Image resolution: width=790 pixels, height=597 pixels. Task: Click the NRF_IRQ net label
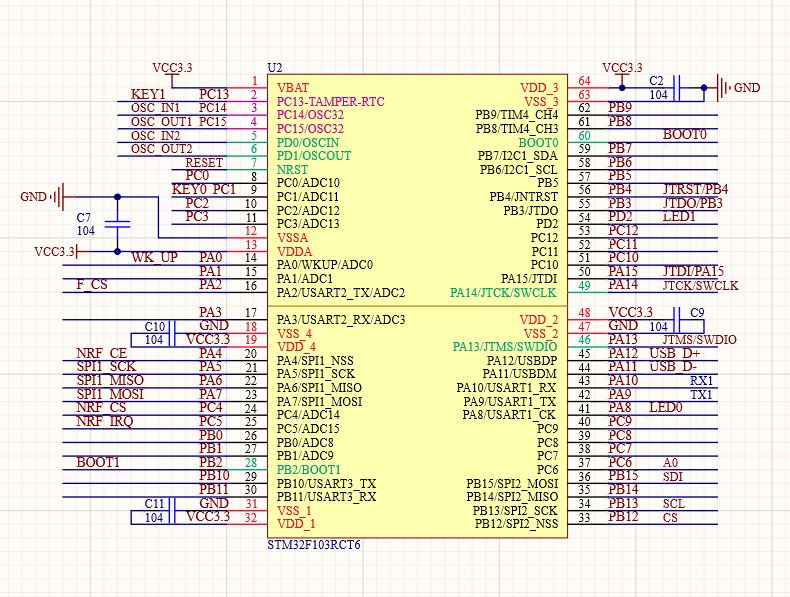(x=104, y=421)
